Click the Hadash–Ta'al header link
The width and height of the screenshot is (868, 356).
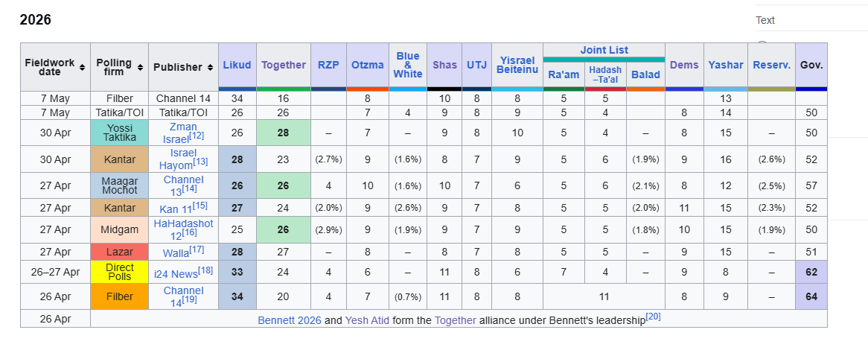[605, 74]
